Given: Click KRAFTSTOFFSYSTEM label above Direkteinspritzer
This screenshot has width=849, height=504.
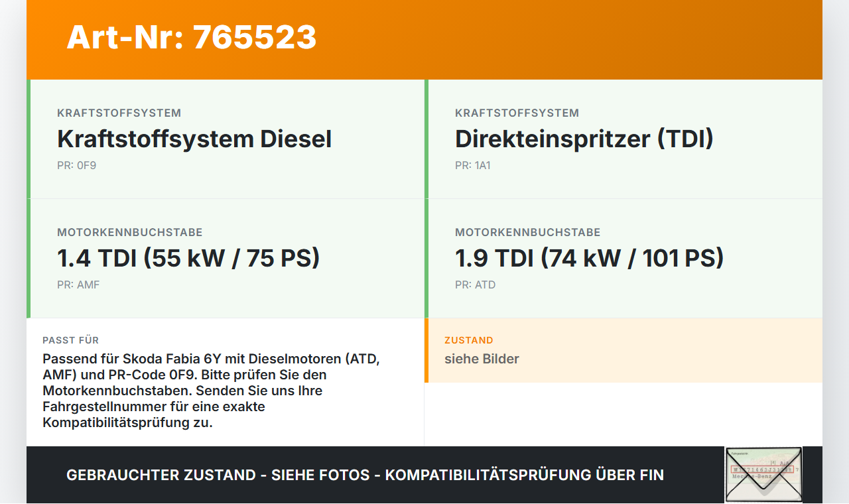Looking at the screenshot, I should pyautogui.click(x=517, y=113).
